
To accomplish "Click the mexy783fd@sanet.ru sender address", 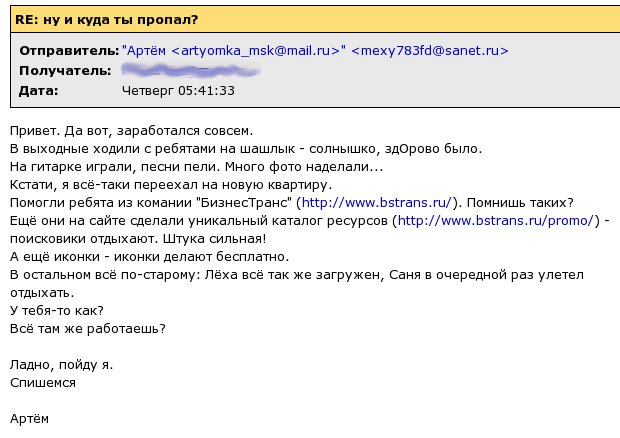I will [430, 51].
